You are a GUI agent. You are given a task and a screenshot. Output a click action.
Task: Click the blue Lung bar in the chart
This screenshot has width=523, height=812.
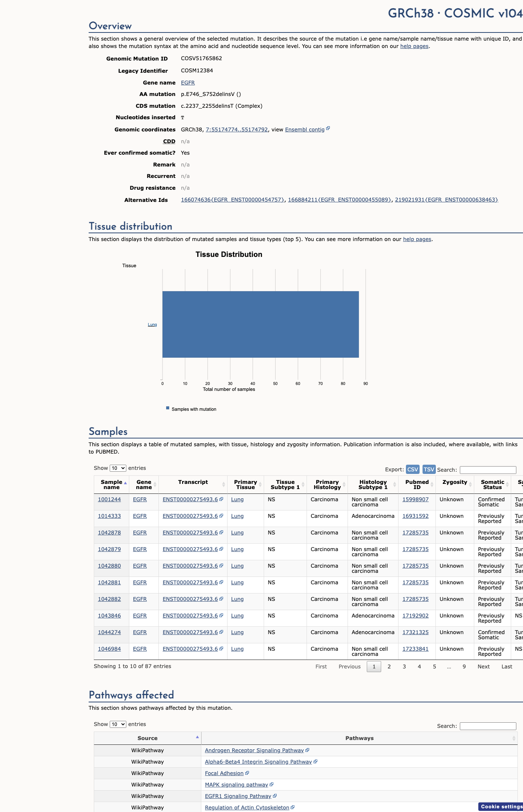[261, 324]
